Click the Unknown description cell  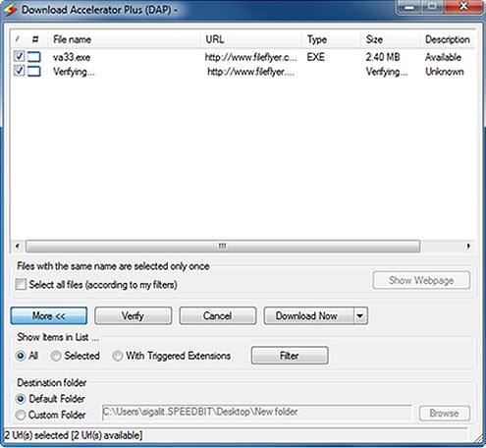(445, 72)
